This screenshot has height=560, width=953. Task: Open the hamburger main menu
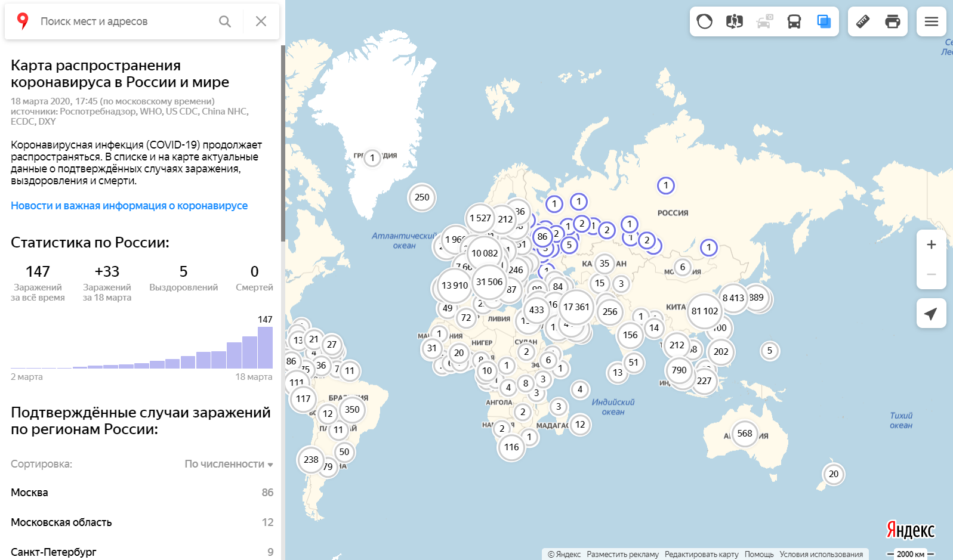pos(932,21)
